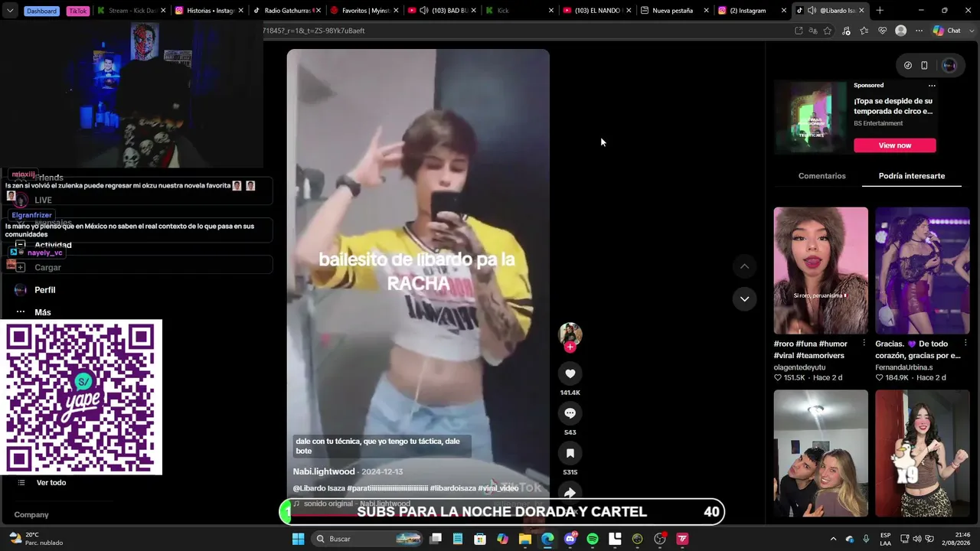Click the get app phone icon

click(x=924, y=65)
